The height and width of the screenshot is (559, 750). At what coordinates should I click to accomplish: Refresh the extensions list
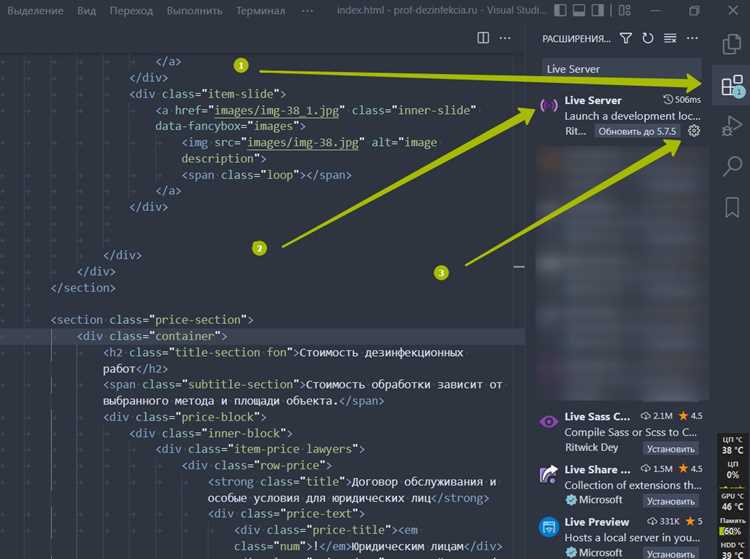[x=648, y=38]
